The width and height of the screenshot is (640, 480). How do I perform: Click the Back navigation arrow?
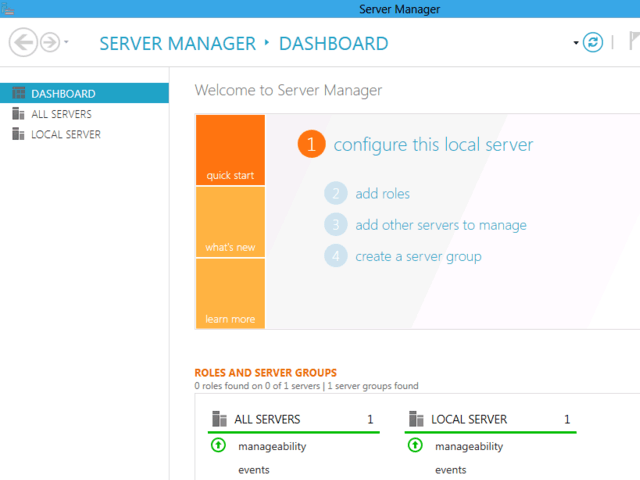pyautogui.click(x=23, y=42)
